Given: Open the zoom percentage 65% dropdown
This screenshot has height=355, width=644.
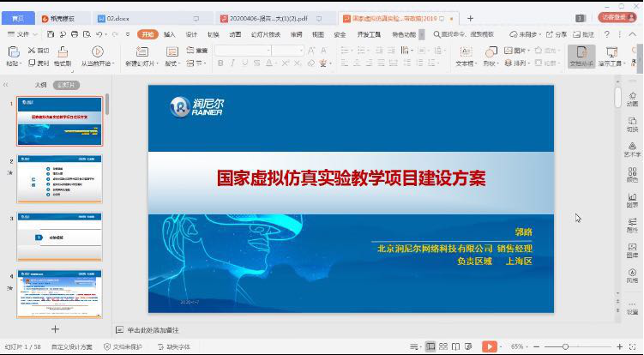Looking at the screenshot, I should pos(521,346).
